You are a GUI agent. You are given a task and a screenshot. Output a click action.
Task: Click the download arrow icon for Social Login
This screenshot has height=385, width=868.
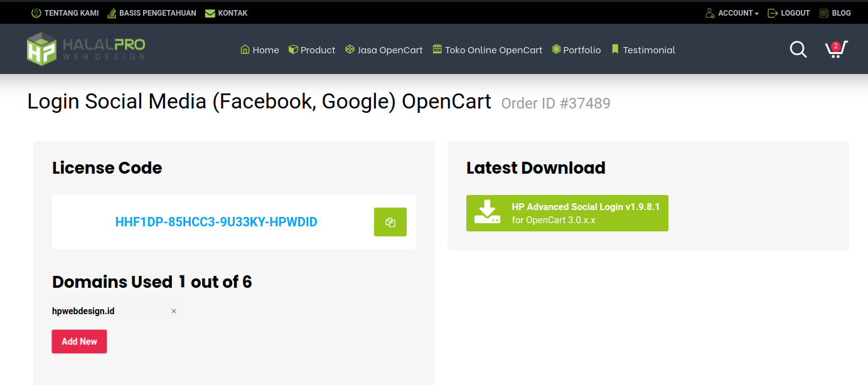click(x=487, y=213)
